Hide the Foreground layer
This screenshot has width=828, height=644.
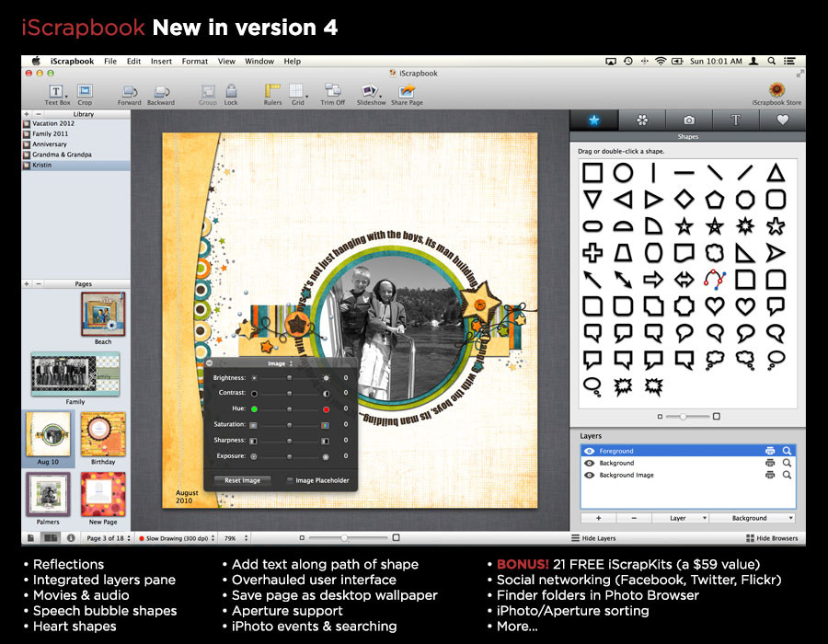(x=590, y=451)
